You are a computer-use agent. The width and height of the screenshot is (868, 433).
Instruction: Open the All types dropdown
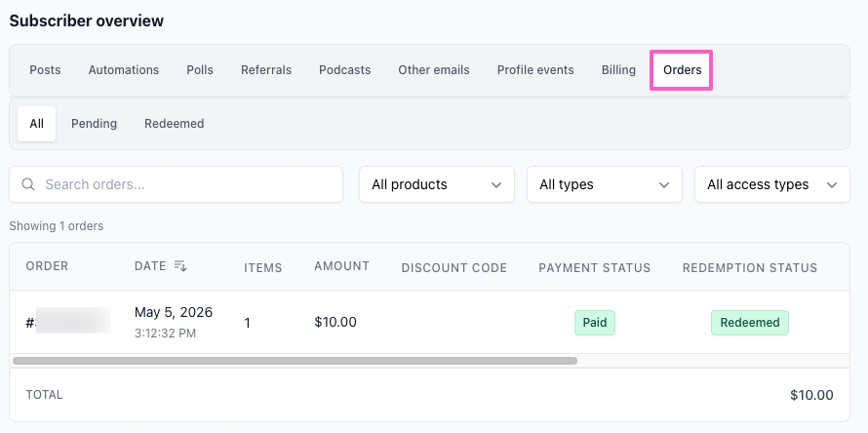[x=605, y=184]
